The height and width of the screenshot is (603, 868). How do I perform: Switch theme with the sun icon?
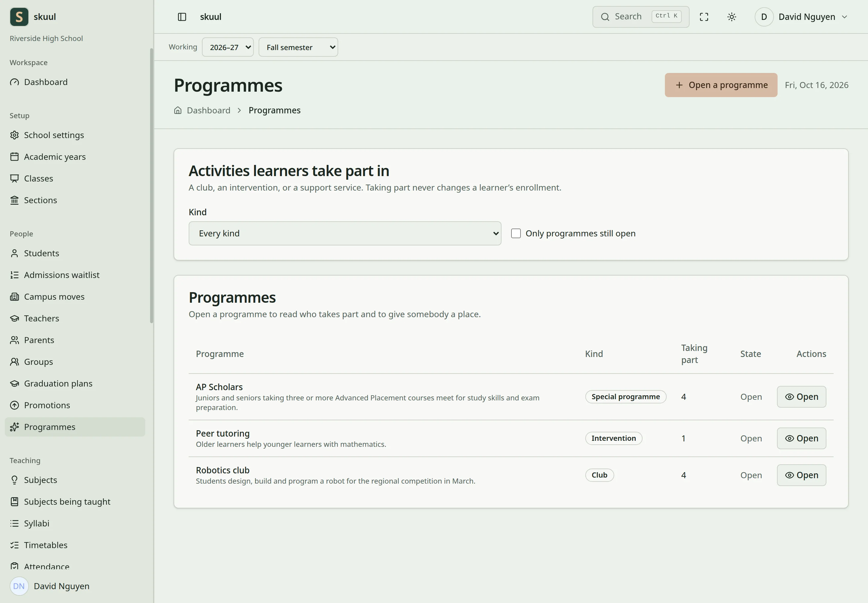[x=732, y=17]
